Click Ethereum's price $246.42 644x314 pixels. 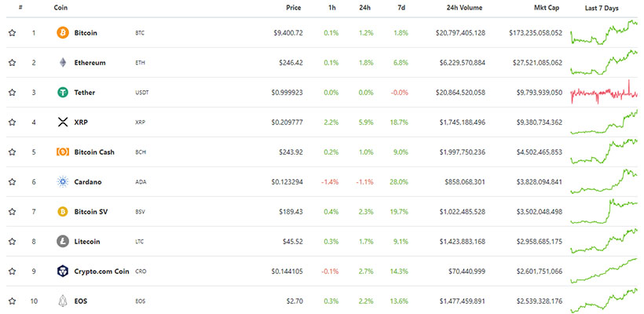[x=291, y=63]
